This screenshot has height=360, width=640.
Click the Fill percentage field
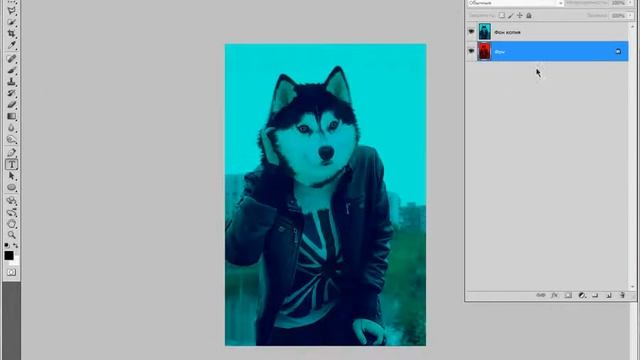618,16
